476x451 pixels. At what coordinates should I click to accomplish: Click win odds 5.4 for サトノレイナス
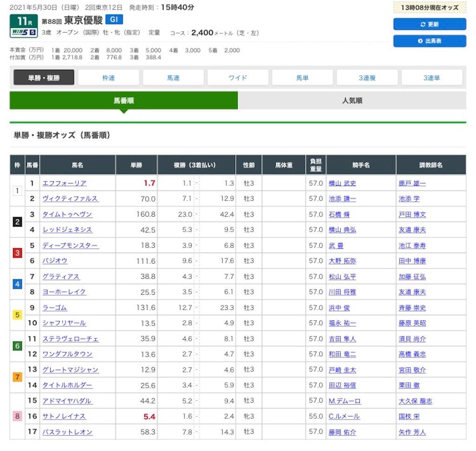(149, 417)
